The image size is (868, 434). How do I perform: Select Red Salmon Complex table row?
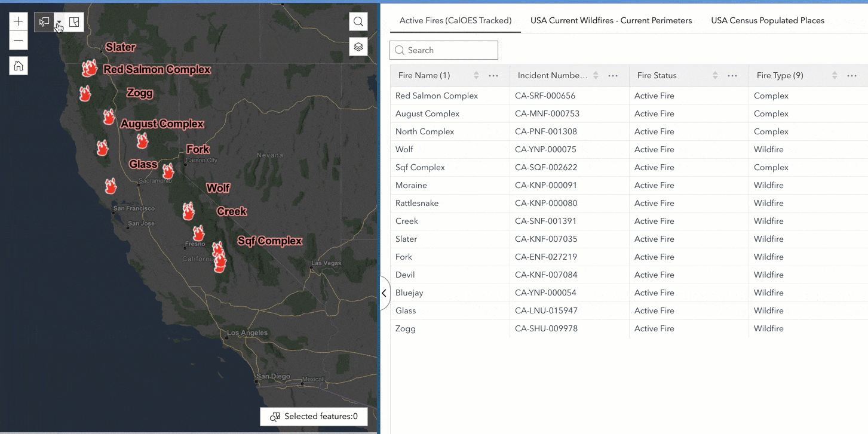pyautogui.click(x=629, y=96)
